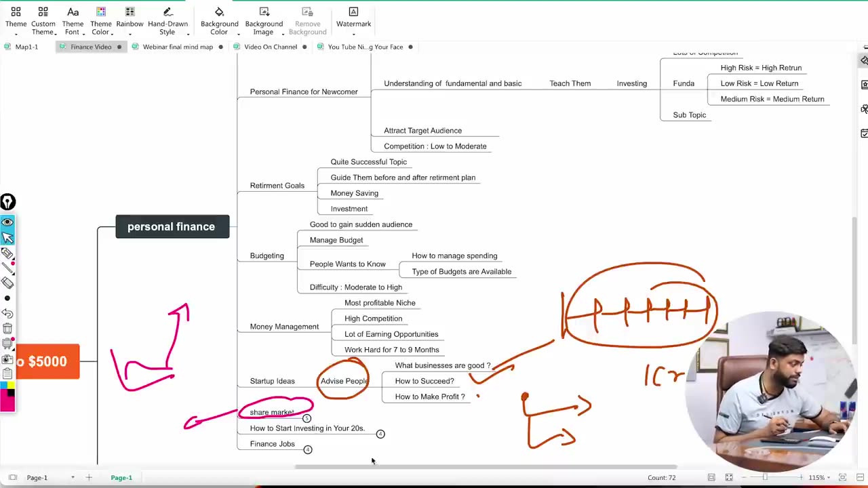This screenshot has width=868, height=488.
Task: Open the Page-1 page dropdown
Action: [x=51, y=478]
